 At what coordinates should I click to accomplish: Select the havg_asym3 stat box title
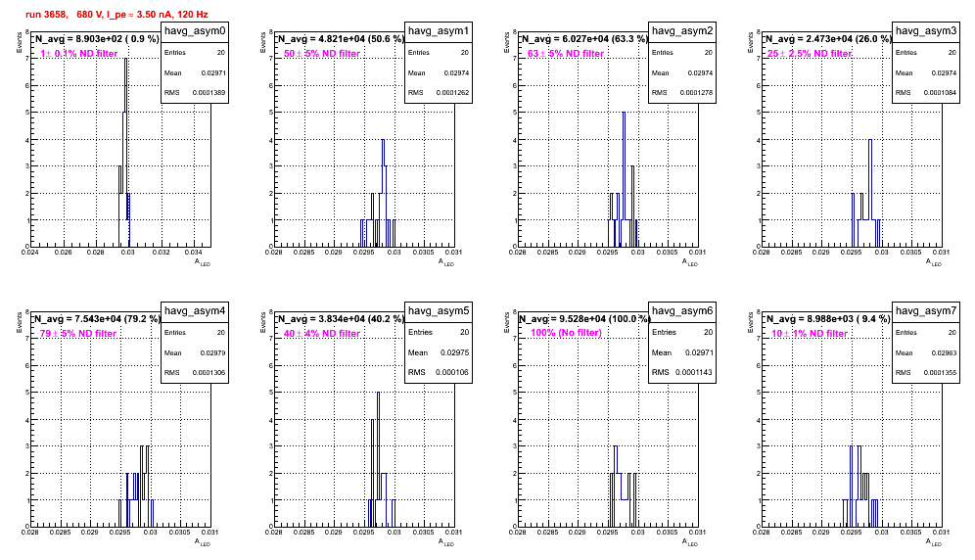pos(926,31)
